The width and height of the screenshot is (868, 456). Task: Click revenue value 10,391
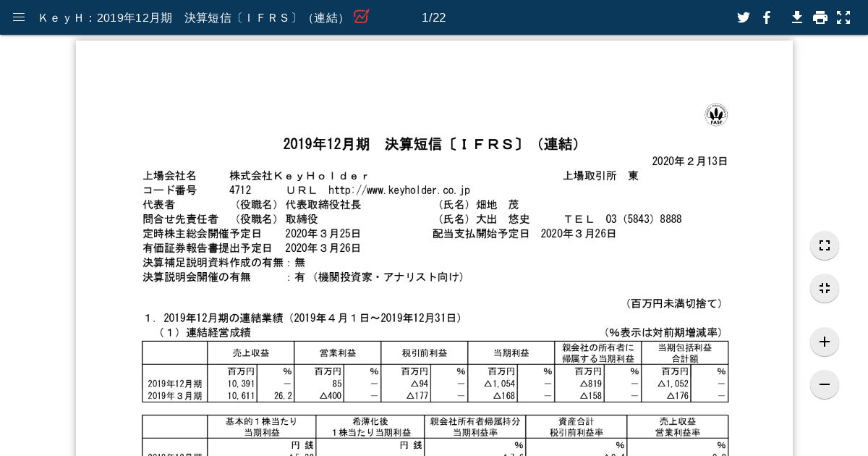pyautogui.click(x=240, y=384)
